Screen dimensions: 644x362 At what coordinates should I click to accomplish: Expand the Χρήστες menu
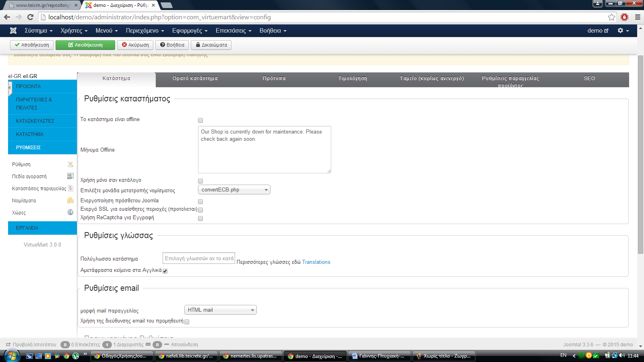click(x=74, y=31)
